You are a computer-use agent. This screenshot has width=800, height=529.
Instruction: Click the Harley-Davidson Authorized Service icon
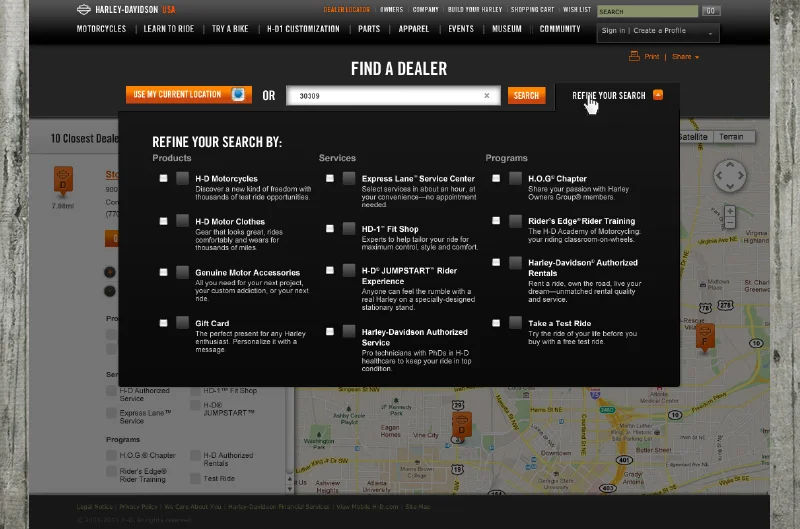coord(349,331)
